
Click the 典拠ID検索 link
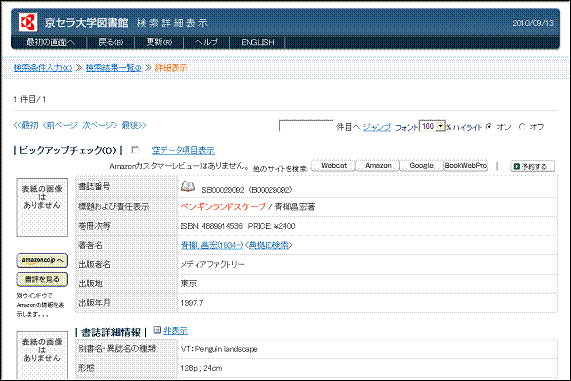269,245
